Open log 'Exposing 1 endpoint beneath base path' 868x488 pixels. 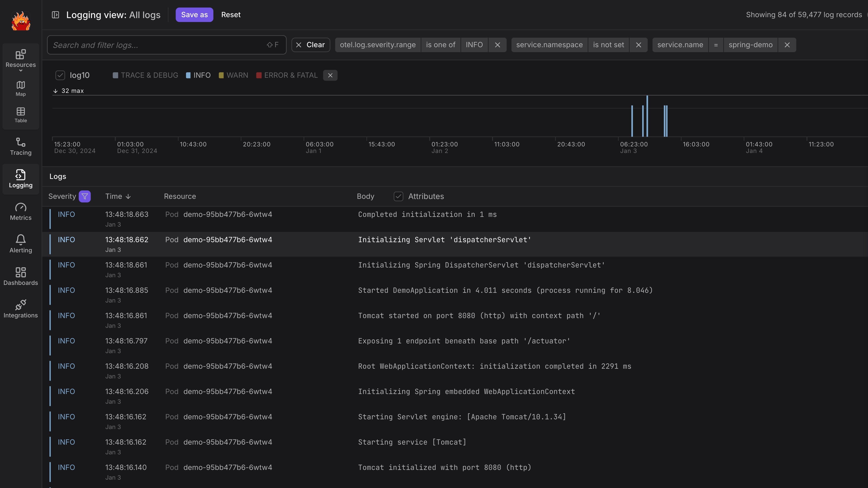tap(455, 345)
